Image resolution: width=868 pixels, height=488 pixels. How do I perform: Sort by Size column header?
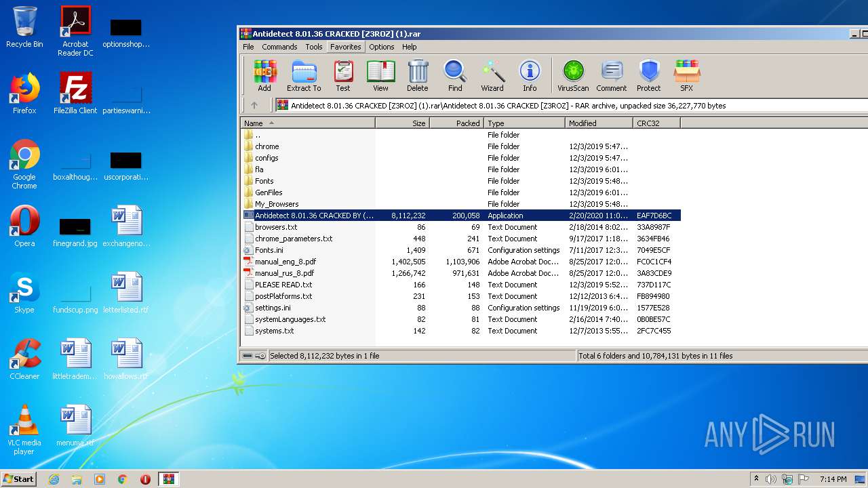click(x=402, y=123)
